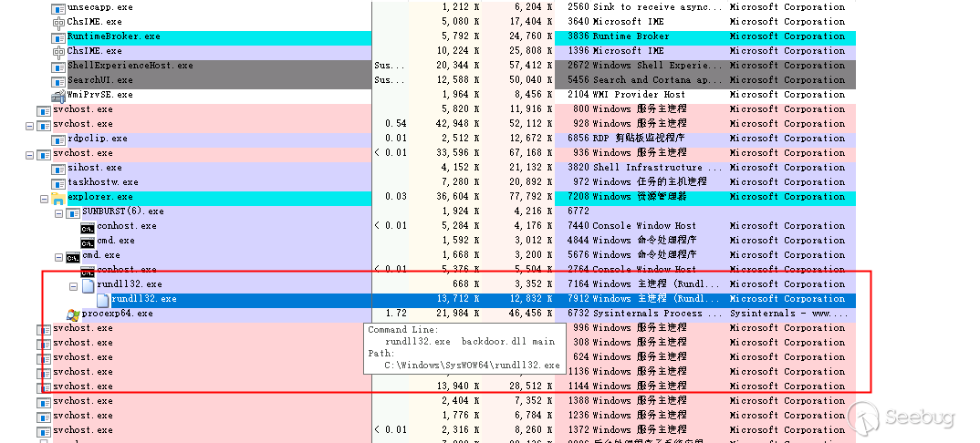Click the 13,712 K value in highlighted row
Screen dimensions: 980x443
click(x=458, y=299)
